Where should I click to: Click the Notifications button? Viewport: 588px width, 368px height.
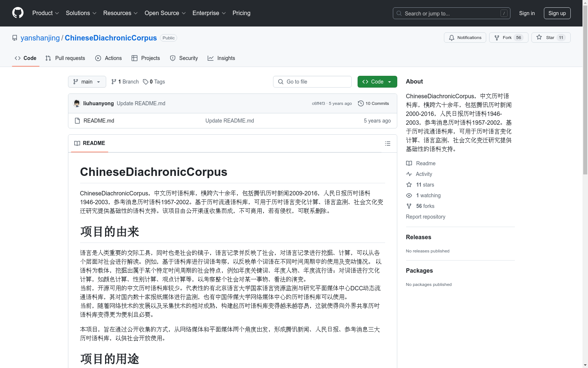465,38
